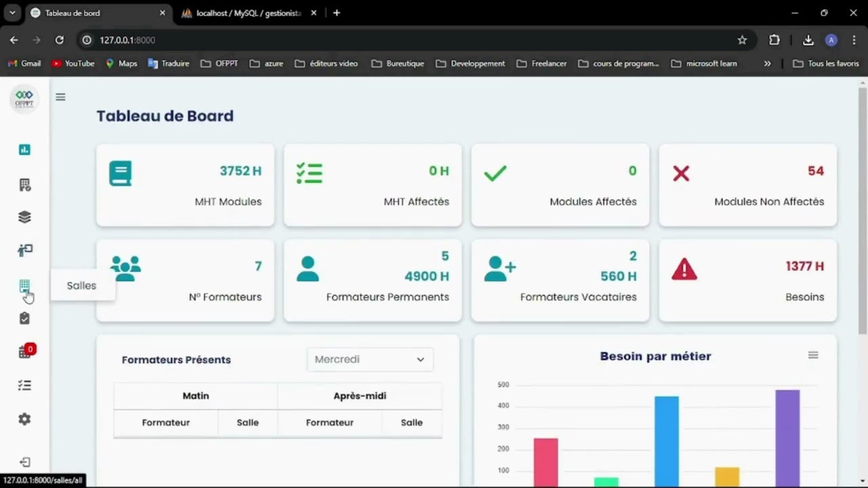Viewport: 868px width, 488px height.
Task: Click the 3752 H value
Action: [241, 171]
